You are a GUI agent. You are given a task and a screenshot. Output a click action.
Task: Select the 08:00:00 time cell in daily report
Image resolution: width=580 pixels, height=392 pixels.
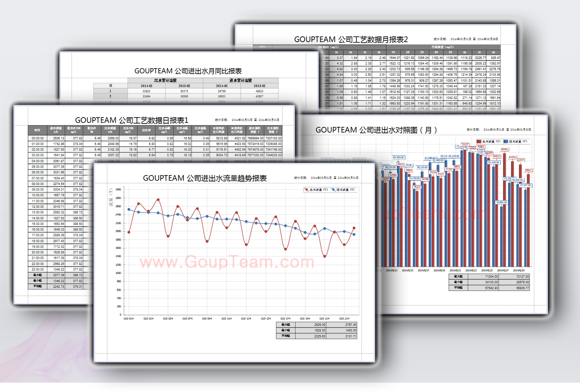(38, 184)
